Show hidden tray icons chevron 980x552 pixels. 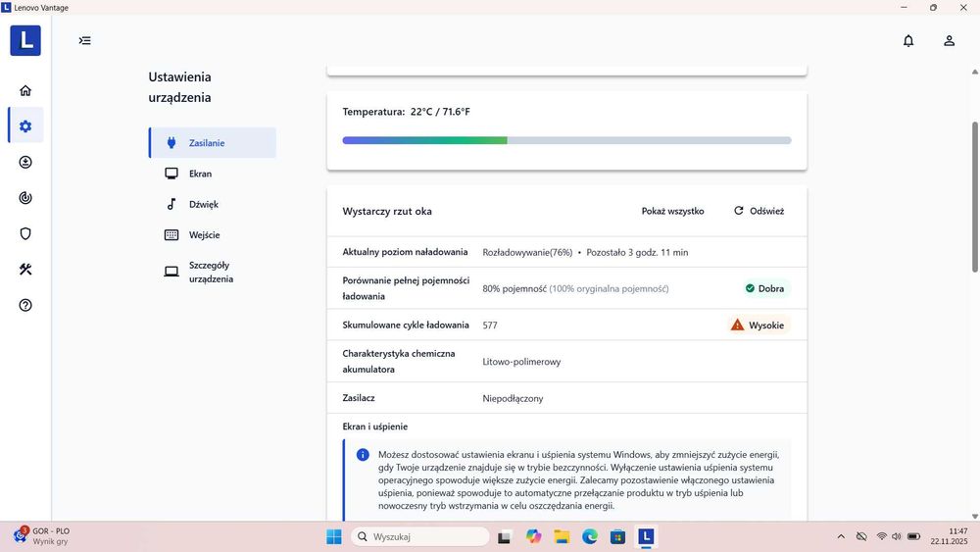841,536
